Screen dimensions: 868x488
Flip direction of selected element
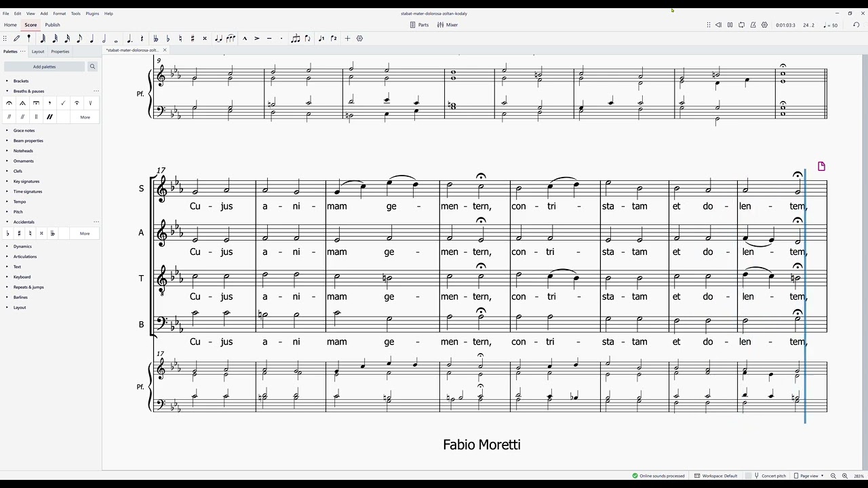(x=308, y=39)
